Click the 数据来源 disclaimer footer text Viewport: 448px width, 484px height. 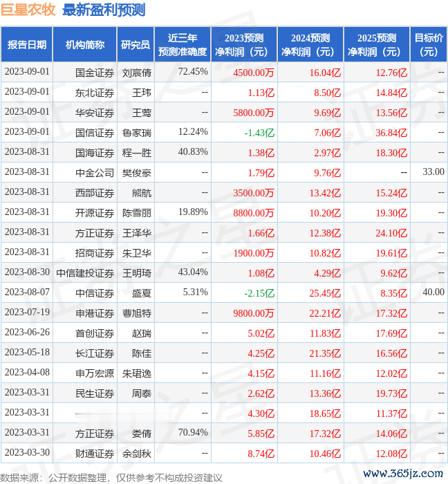coord(111,478)
